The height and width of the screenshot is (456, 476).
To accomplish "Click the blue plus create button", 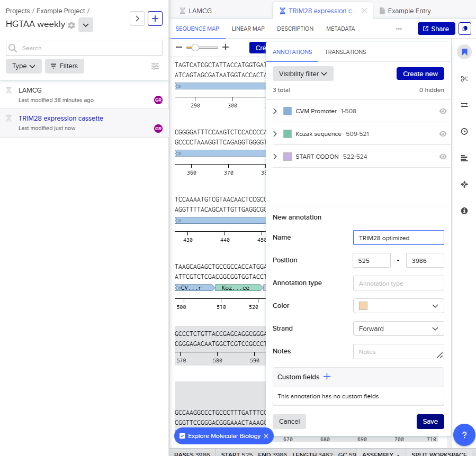I will click(x=155, y=19).
